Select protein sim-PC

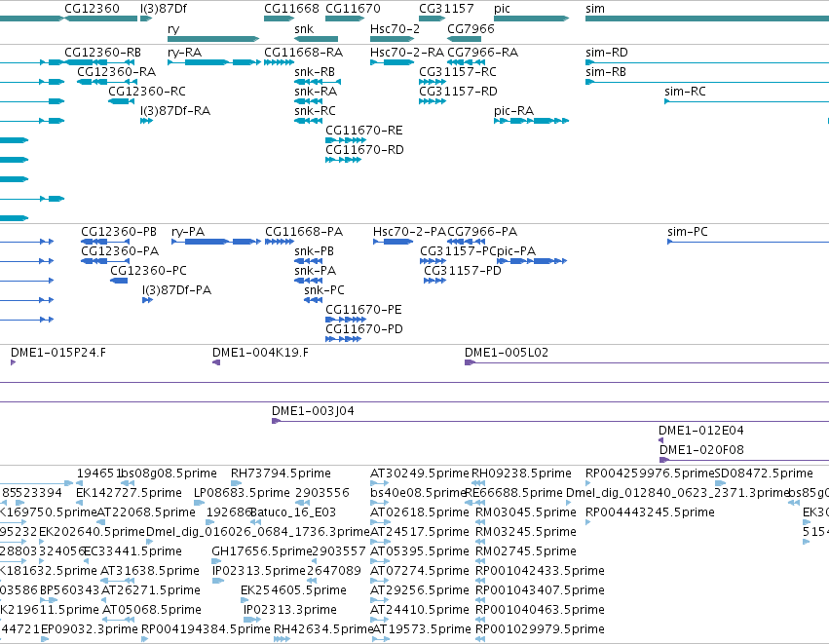[748, 242]
